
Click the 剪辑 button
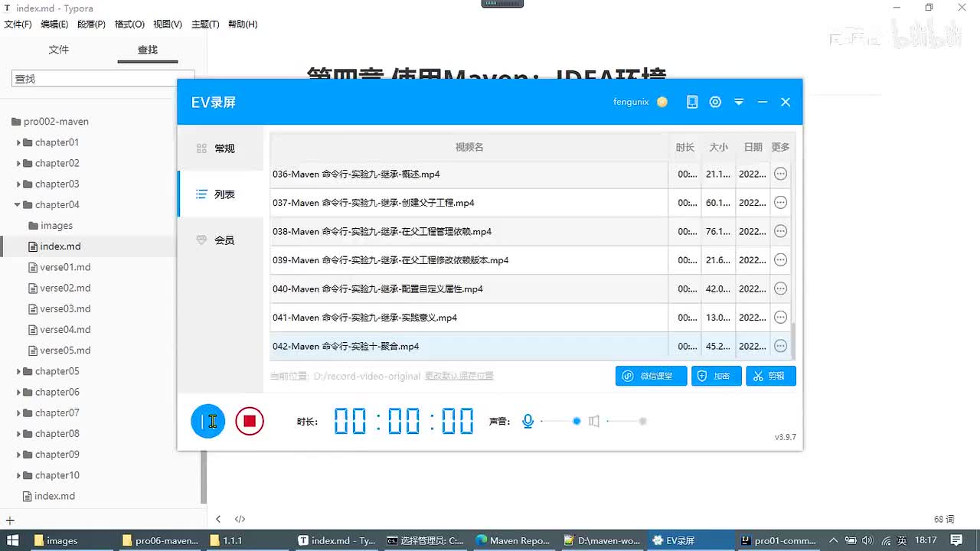[771, 376]
